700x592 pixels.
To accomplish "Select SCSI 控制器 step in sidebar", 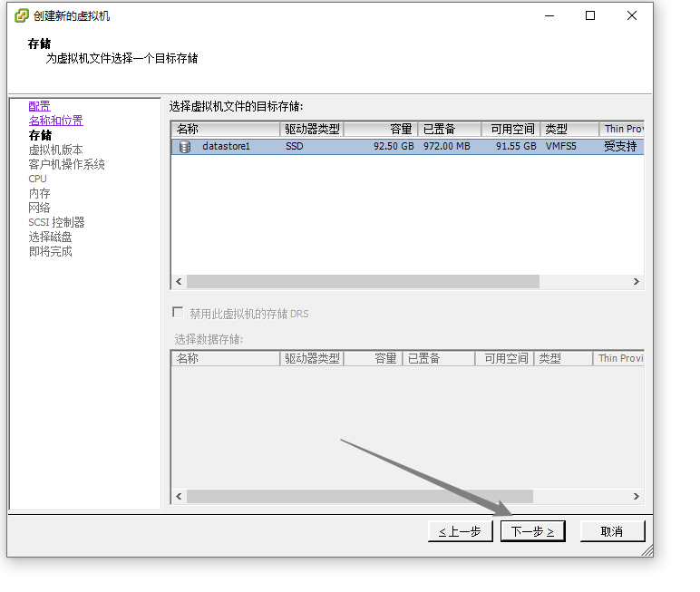I will [57, 222].
